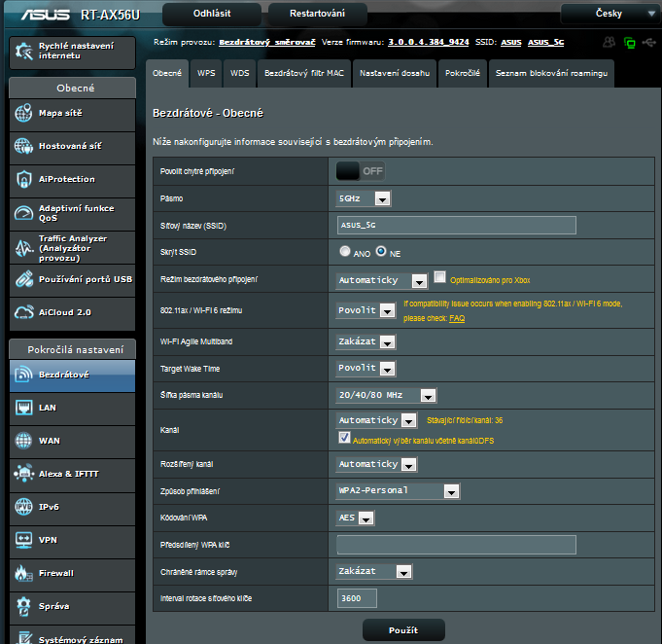Click USB status icon in header
Viewport: 662px width, 644px height.
[649, 43]
